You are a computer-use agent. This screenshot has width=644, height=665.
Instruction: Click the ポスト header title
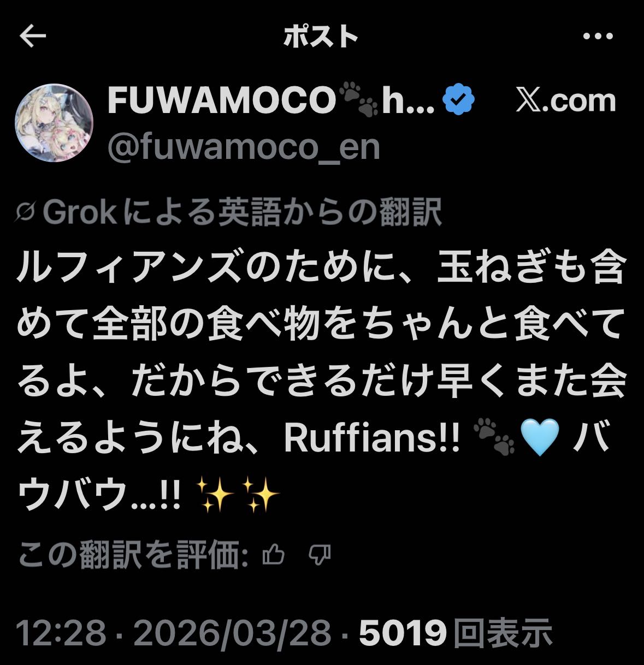321,37
